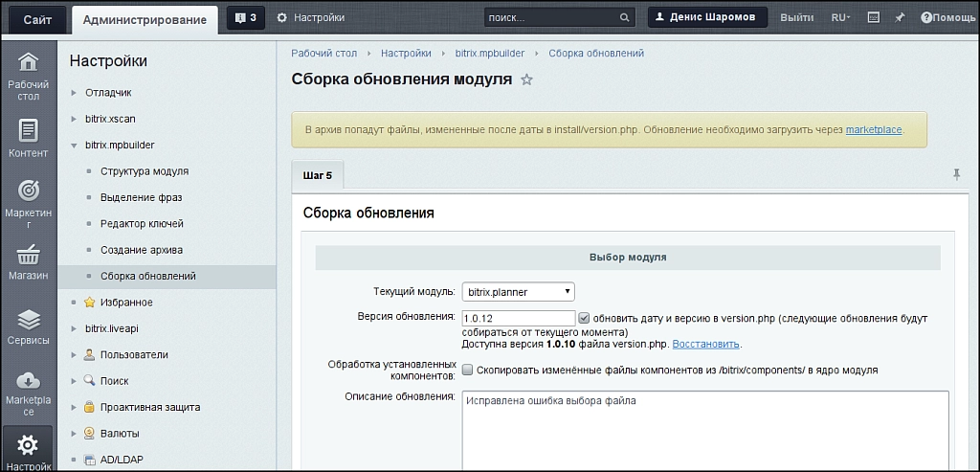Enable copying changed component files checkbox

(x=467, y=370)
